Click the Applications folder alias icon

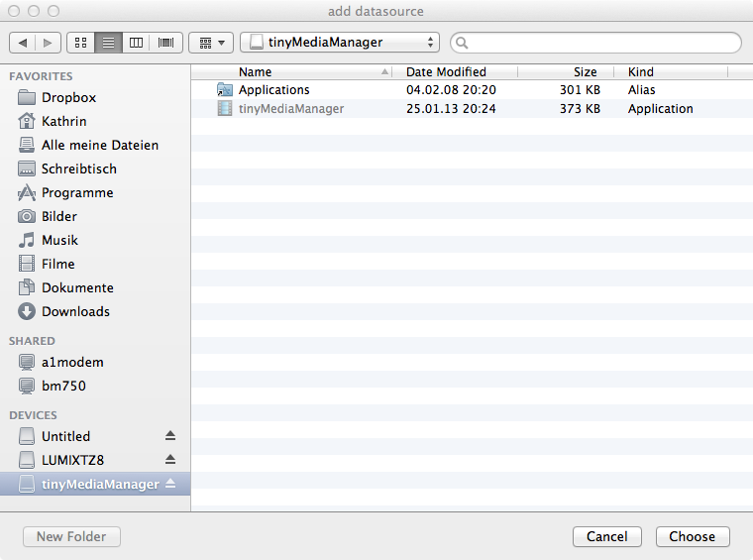pyautogui.click(x=224, y=90)
